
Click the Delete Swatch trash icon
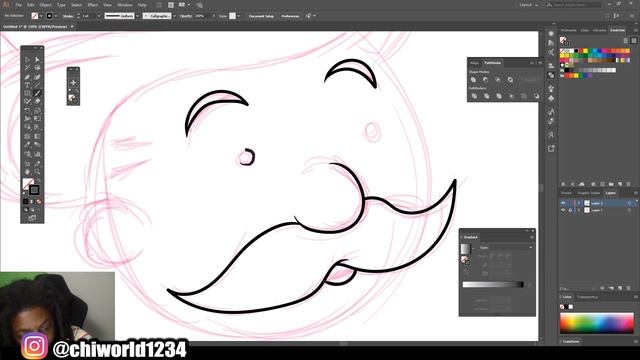tap(629, 184)
